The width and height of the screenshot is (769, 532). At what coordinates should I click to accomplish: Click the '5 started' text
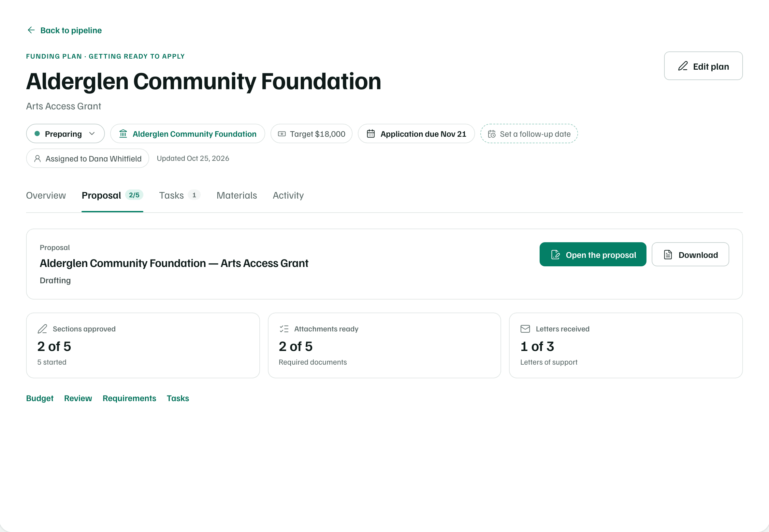[52, 362]
